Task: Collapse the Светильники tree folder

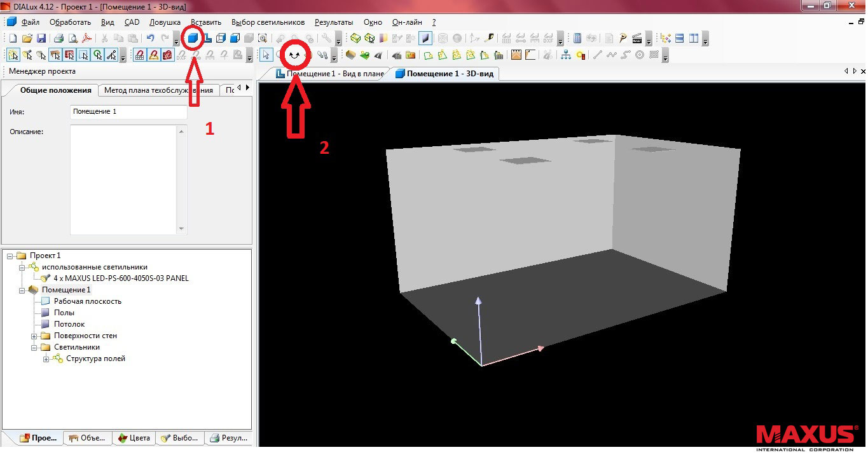Action: click(x=34, y=347)
